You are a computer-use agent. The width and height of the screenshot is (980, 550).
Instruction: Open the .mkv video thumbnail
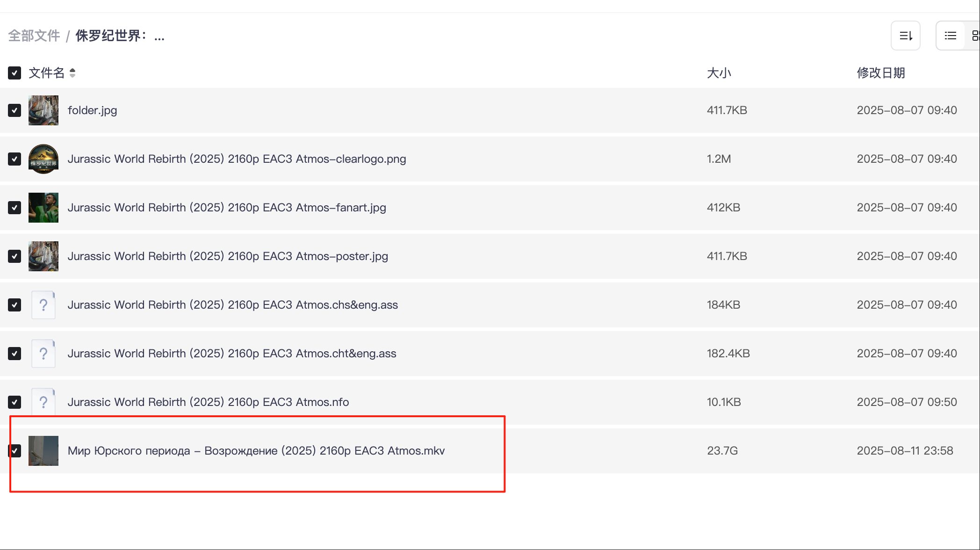(x=43, y=451)
